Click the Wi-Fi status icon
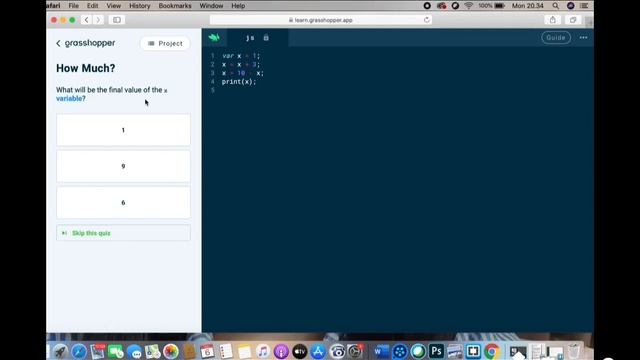 tap(469, 6)
